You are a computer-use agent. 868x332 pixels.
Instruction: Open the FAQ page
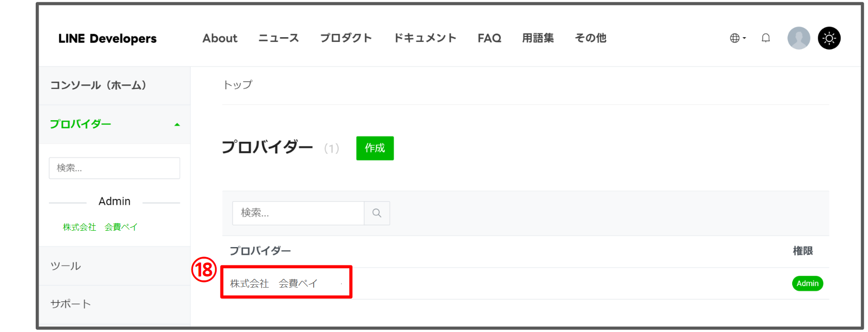point(489,38)
